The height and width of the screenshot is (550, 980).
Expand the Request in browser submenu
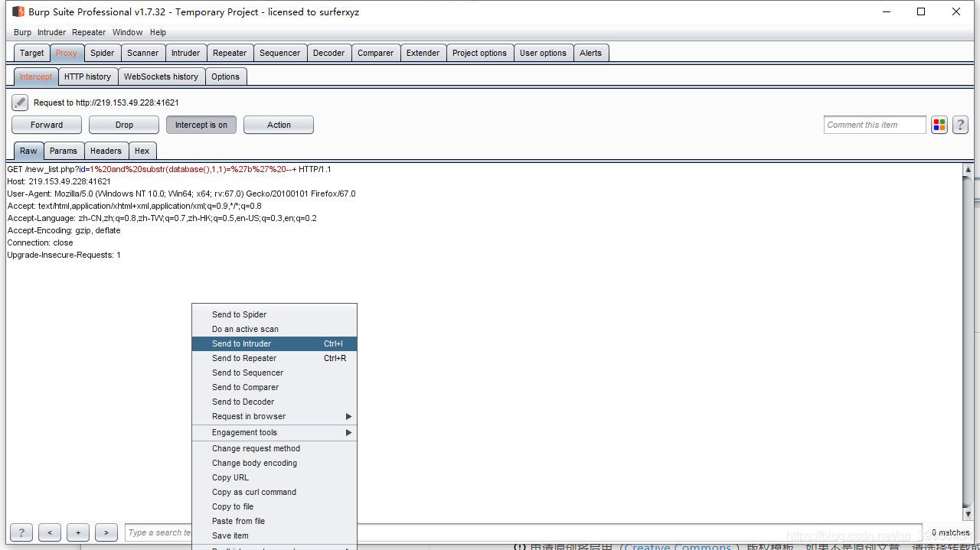(x=274, y=416)
